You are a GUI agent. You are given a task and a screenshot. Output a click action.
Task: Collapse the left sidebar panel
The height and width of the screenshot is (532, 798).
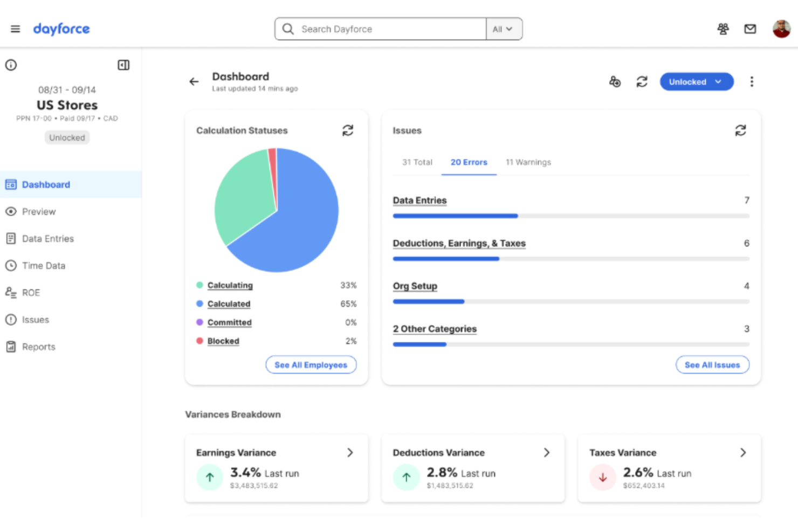point(123,65)
